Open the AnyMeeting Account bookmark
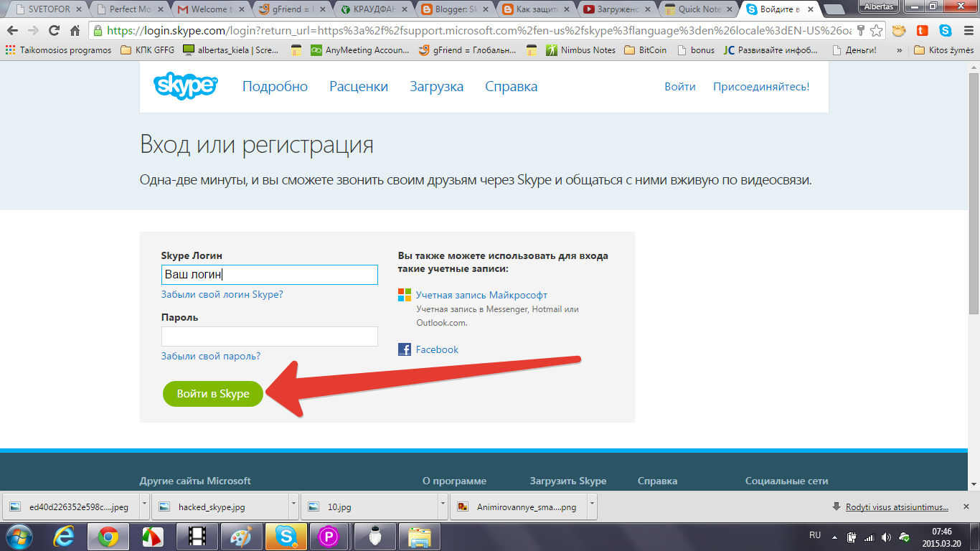 point(359,50)
